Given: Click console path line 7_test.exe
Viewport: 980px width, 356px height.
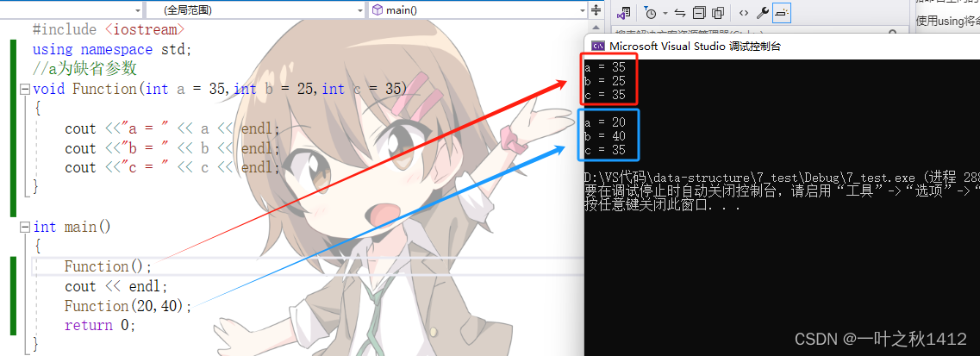Looking at the screenshot, I should 782,178.
